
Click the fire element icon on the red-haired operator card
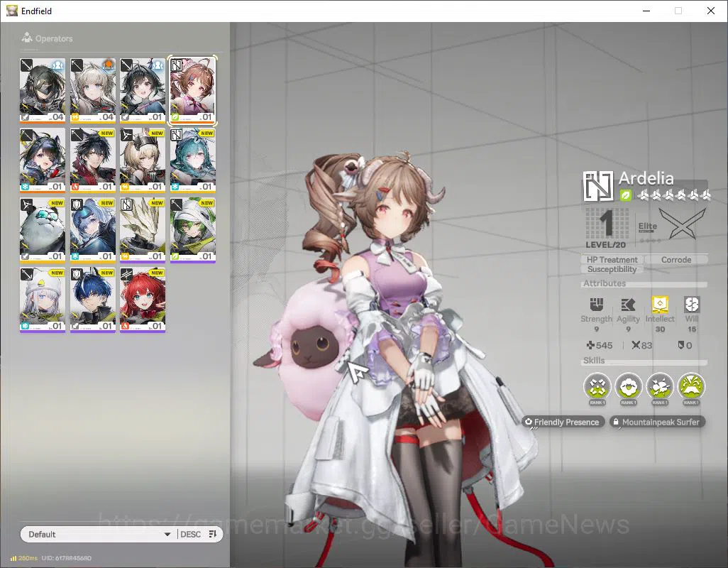pyautogui.click(x=125, y=326)
